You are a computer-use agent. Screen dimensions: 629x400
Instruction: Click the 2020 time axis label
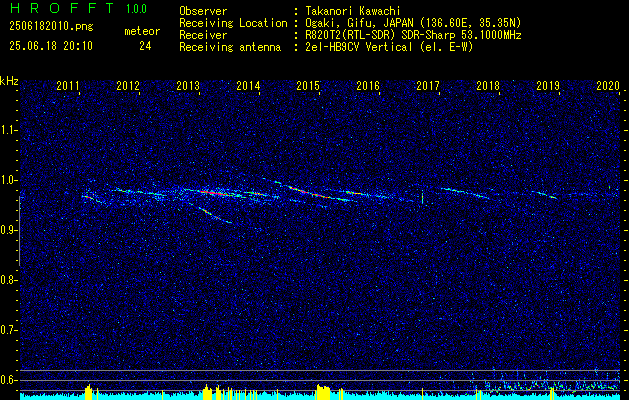pos(608,85)
